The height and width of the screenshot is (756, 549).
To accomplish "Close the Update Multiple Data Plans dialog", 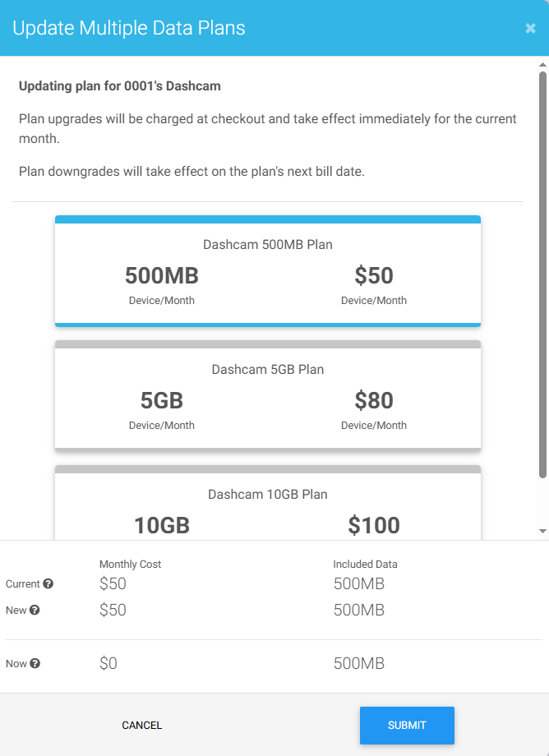I will (530, 29).
